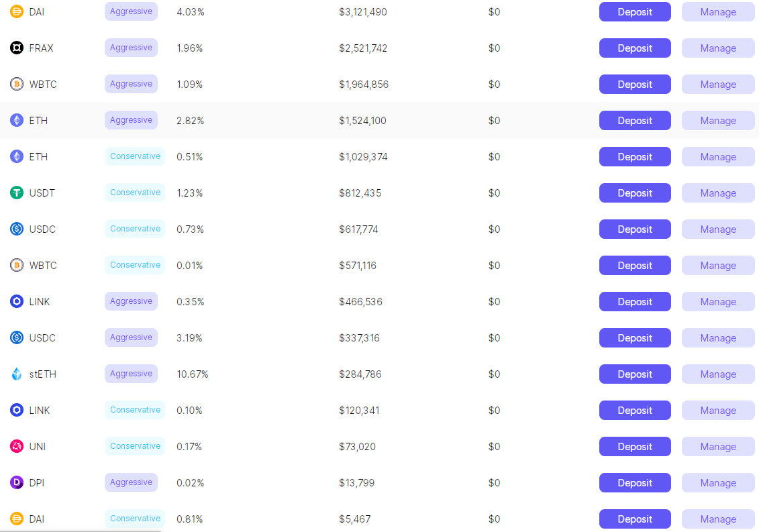Click Conservative tag on USDT row
This screenshot has height=532, width=759.
(x=135, y=192)
